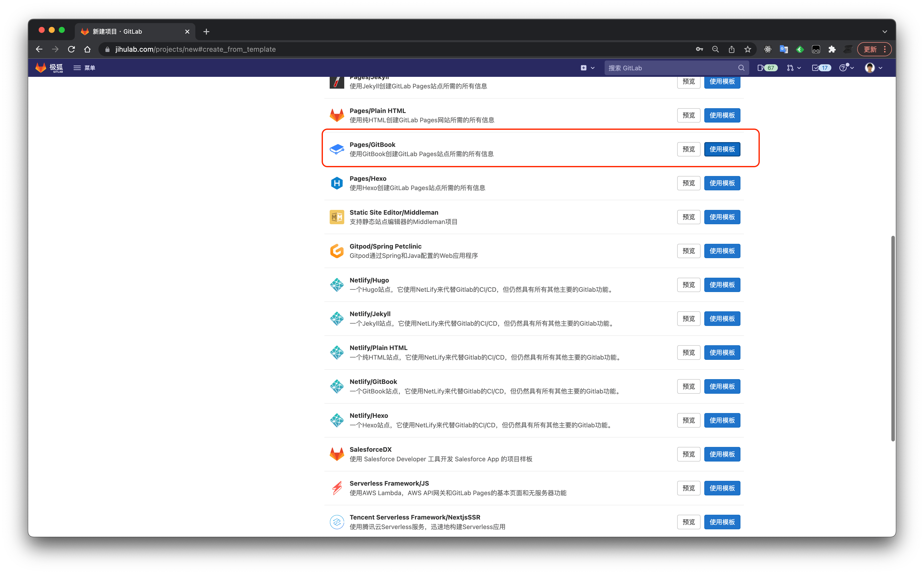Click the merge requests icon
The height and width of the screenshot is (574, 924).
(790, 68)
